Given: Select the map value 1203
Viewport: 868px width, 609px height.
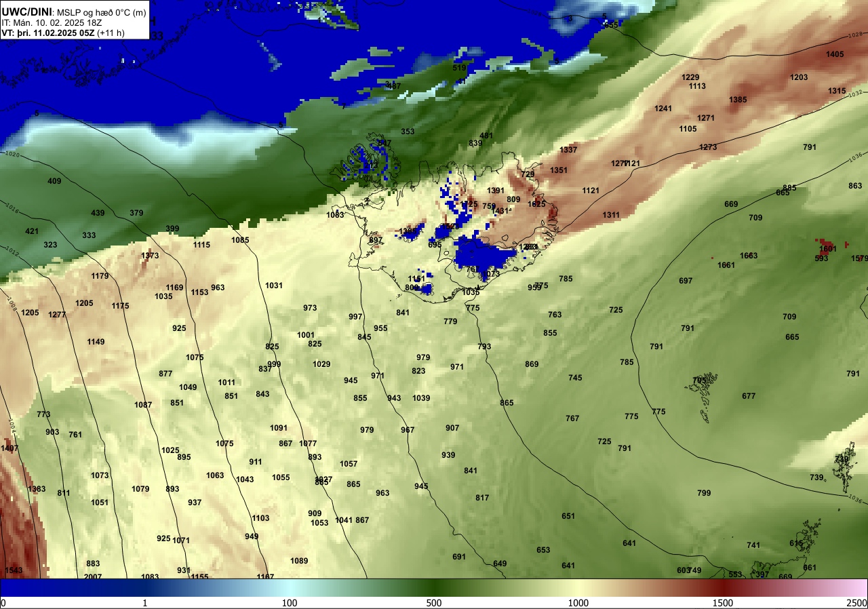Looking at the screenshot, I should [799, 77].
